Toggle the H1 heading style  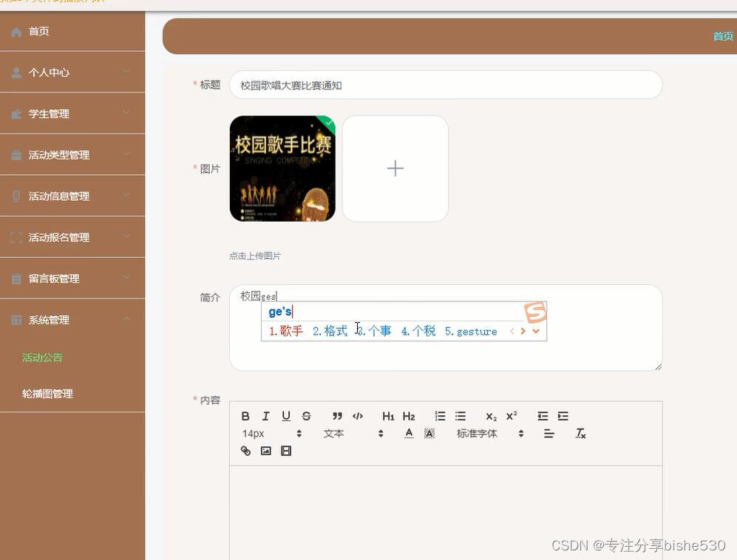[388, 415]
